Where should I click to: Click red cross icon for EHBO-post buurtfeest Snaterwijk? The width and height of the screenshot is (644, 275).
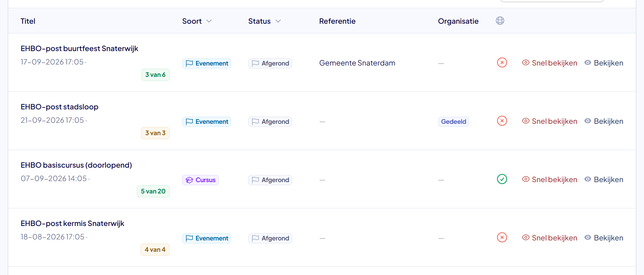point(502,63)
